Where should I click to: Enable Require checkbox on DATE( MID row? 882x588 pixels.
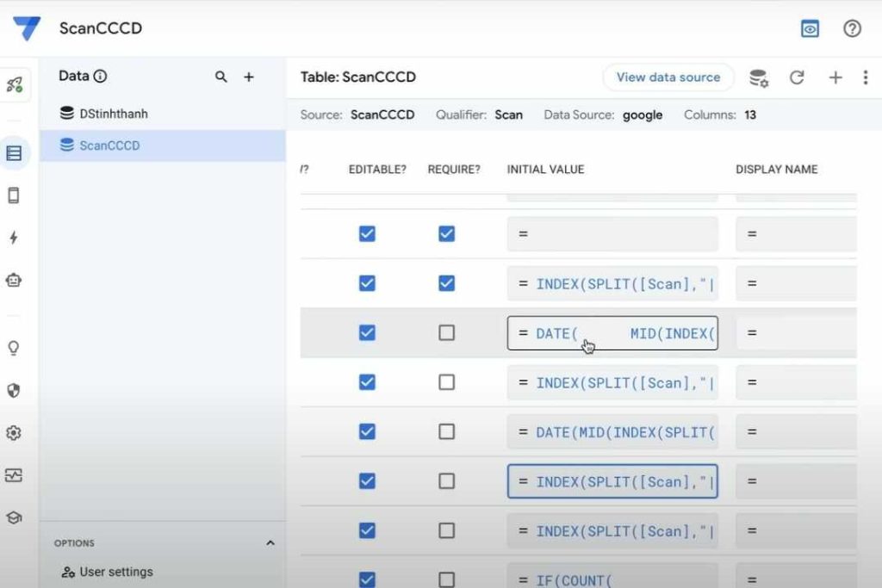coord(446,333)
